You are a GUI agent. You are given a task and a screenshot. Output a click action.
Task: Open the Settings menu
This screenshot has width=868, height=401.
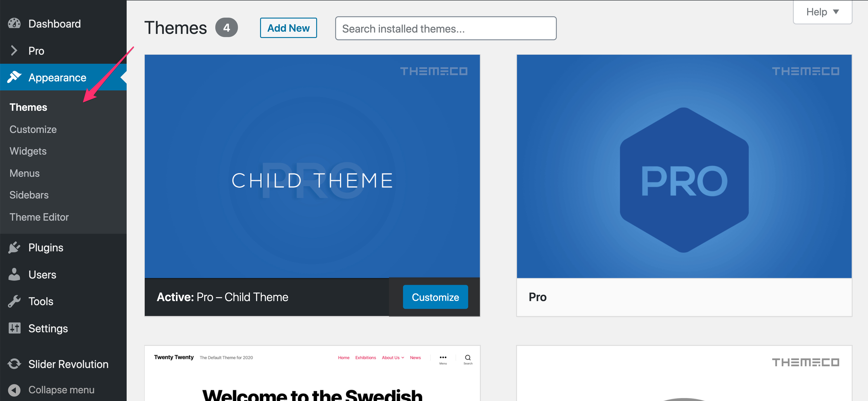pyautogui.click(x=63, y=328)
